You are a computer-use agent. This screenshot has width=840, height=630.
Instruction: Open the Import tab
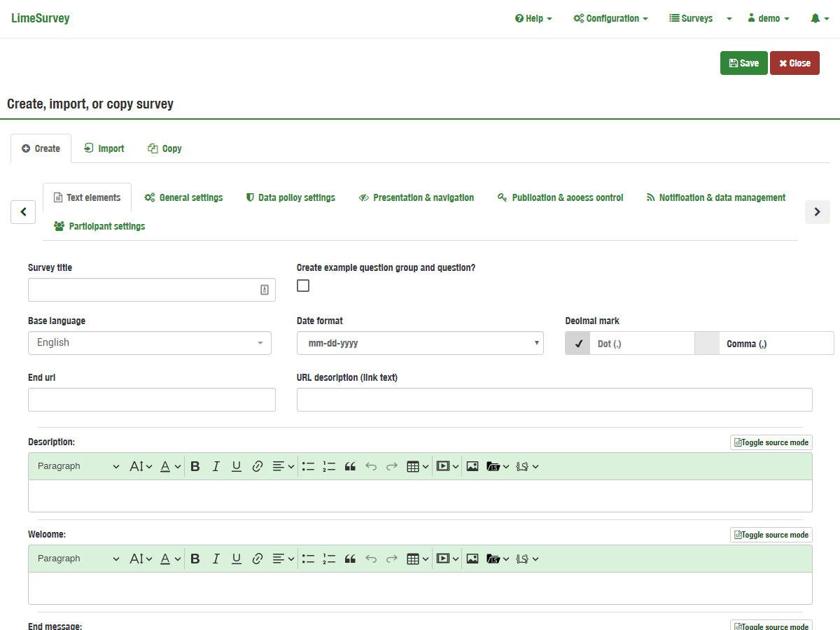(x=104, y=148)
